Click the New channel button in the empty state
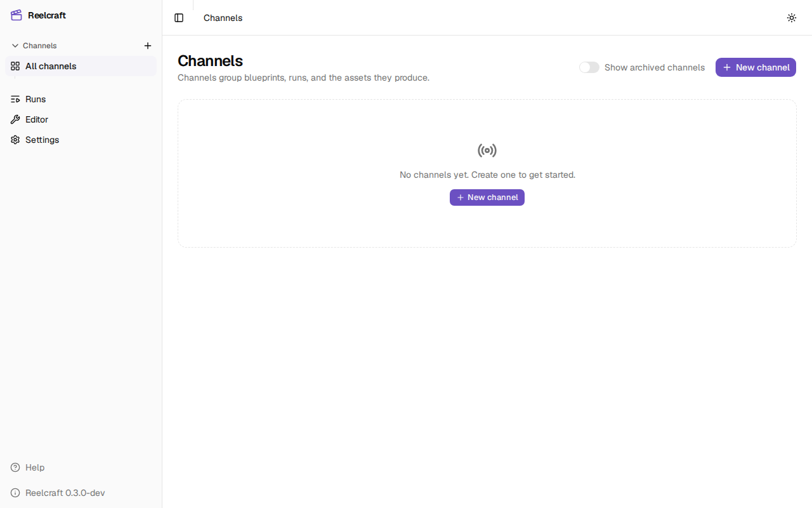The image size is (812, 508). pyautogui.click(x=487, y=197)
